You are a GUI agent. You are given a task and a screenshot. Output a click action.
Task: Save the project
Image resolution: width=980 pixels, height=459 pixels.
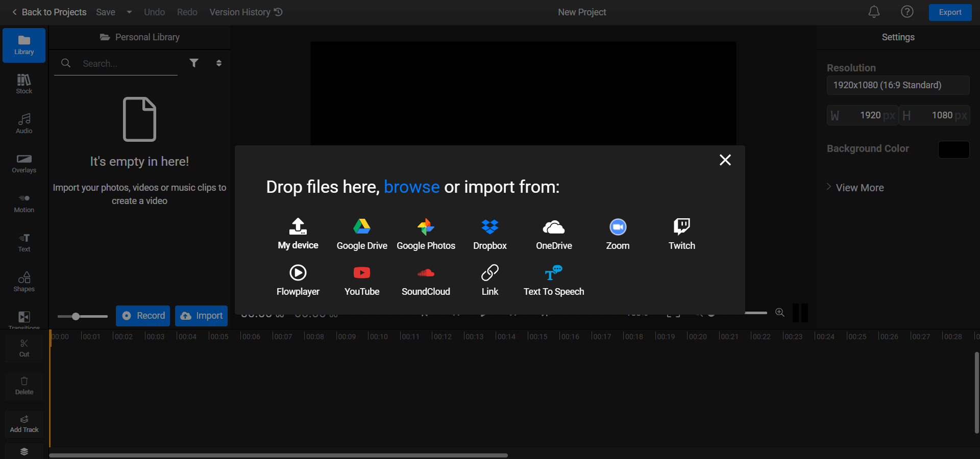tap(106, 12)
